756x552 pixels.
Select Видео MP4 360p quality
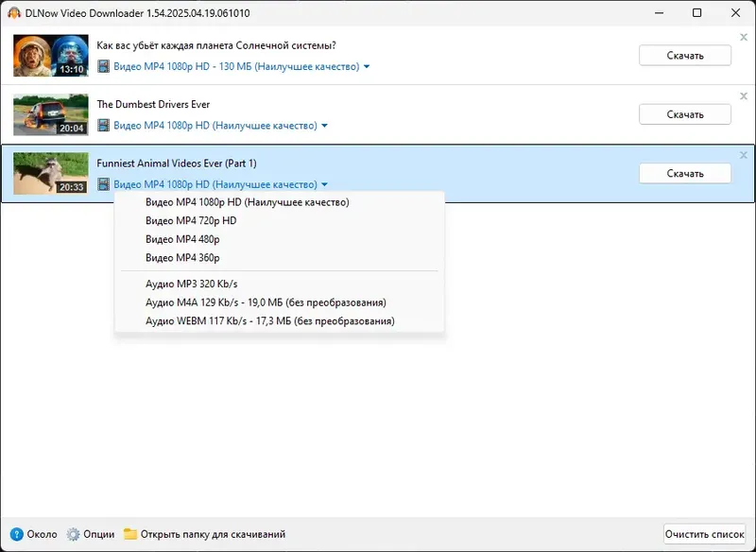(182, 257)
